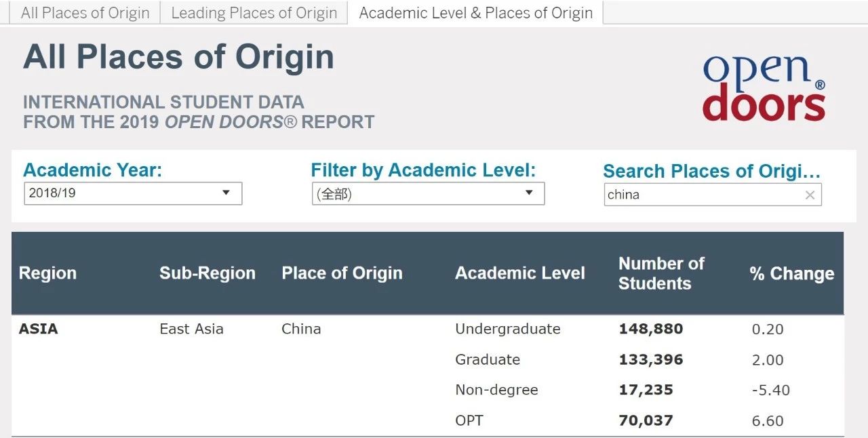The image size is (868, 438).
Task: Select the Undergraduate row value 148,880
Action: pos(650,330)
